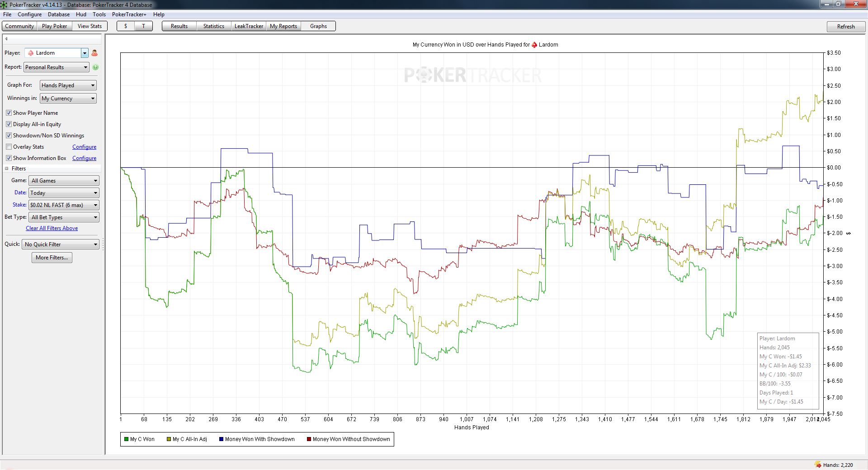Click the More Filters... button

tap(52, 258)
